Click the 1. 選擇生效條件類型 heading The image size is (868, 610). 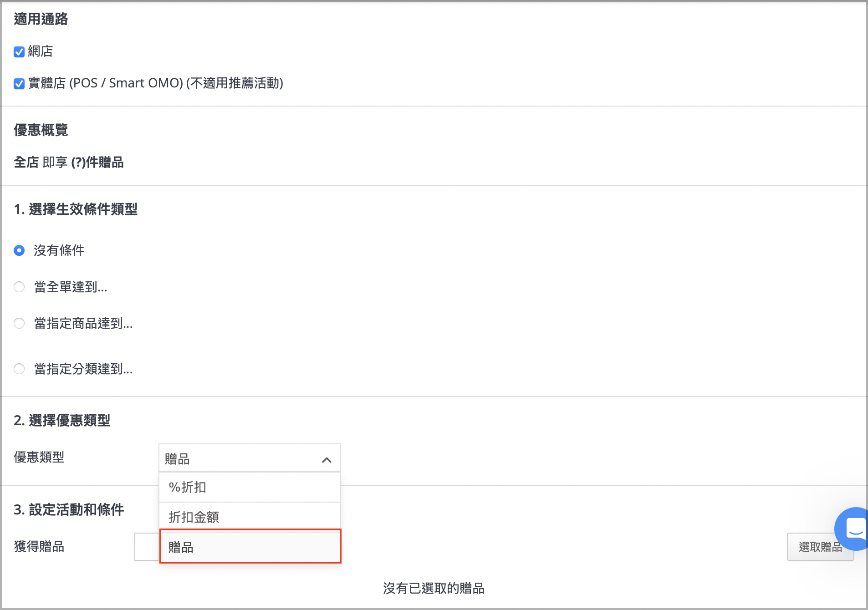[76, 209]
